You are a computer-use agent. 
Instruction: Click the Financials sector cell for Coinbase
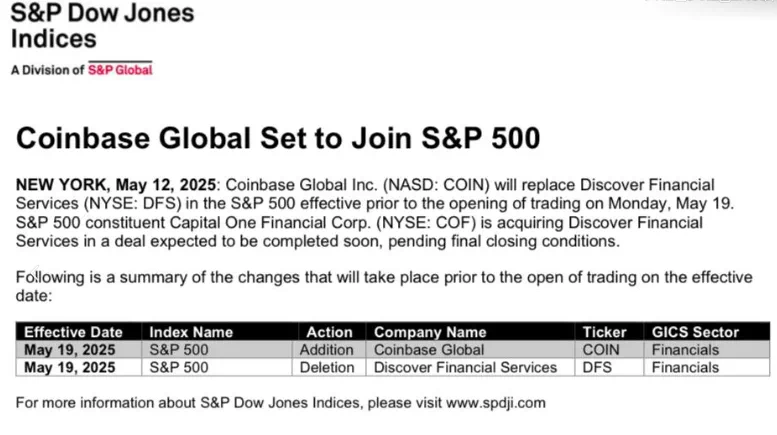point(685,350)
